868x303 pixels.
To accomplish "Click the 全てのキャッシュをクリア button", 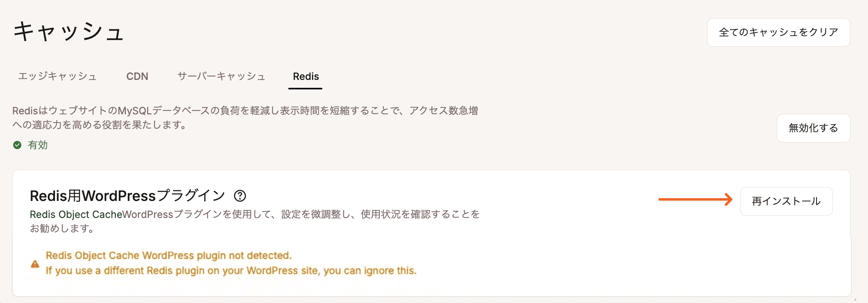I will (778, 32).
